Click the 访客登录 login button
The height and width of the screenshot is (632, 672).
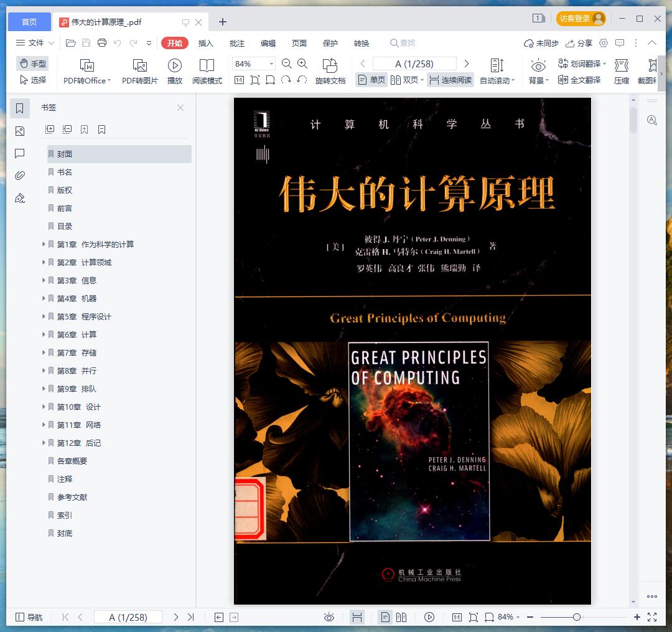(581, 19)
